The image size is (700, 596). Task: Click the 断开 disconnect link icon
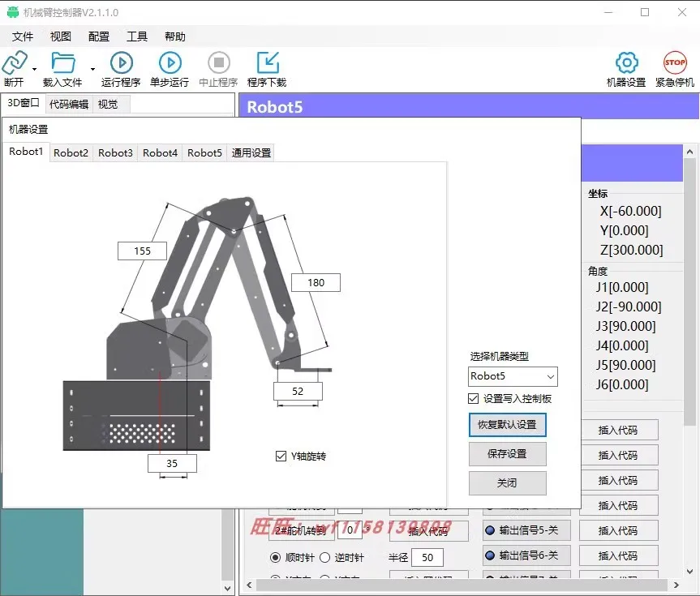coord(15,62)
